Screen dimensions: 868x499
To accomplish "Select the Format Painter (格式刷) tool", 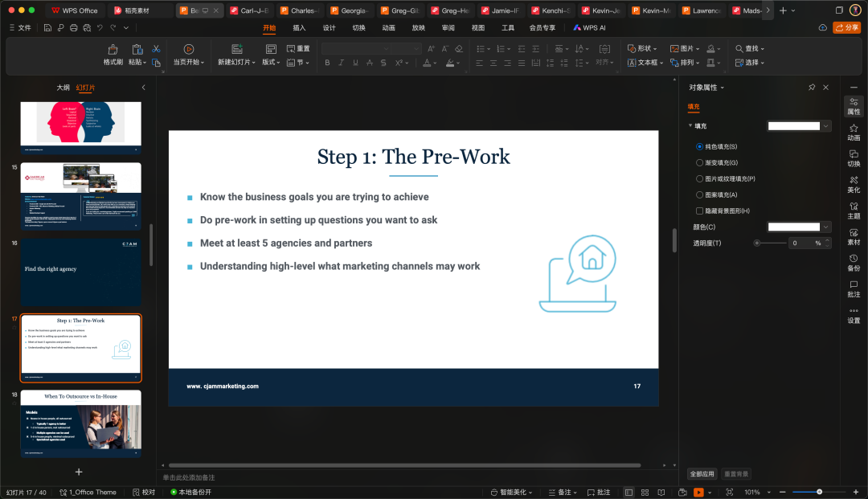I will [x=113, y=55].
